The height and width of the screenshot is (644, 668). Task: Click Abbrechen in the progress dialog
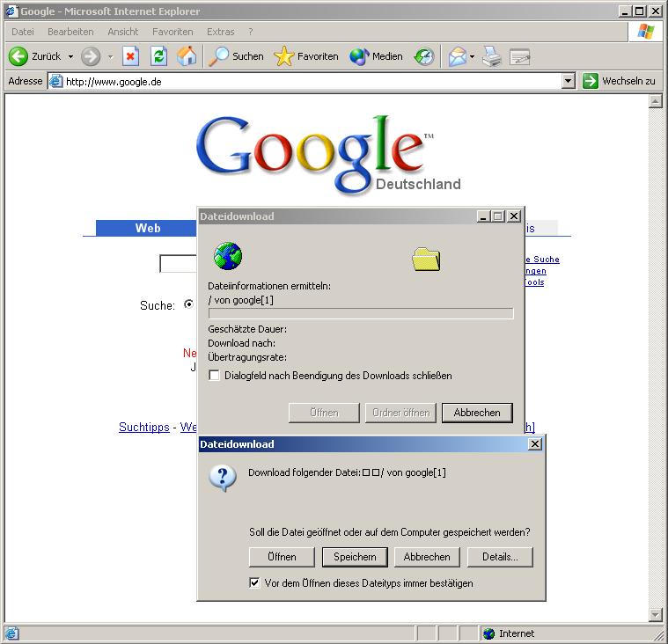477,413
